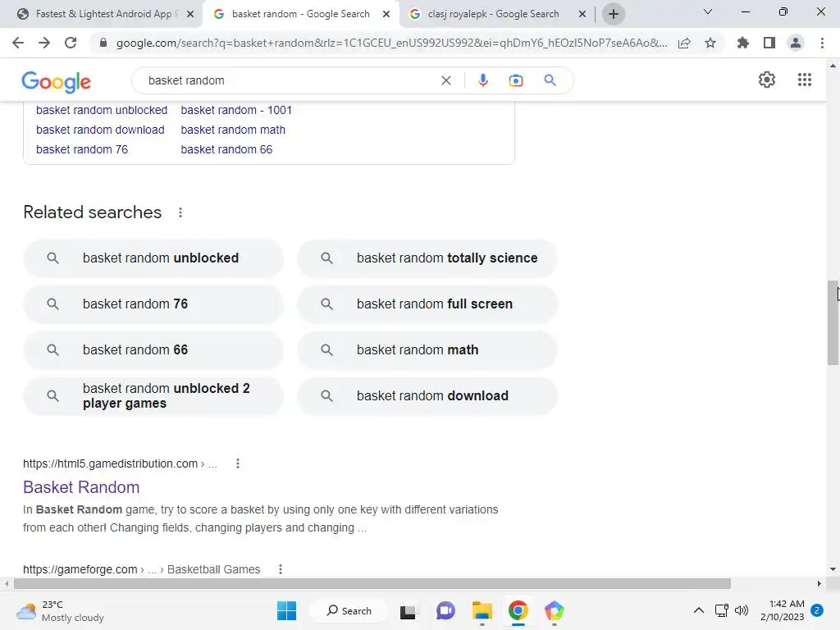
Task: Open the Windows Start menu
Action: (x=286, y=610)
